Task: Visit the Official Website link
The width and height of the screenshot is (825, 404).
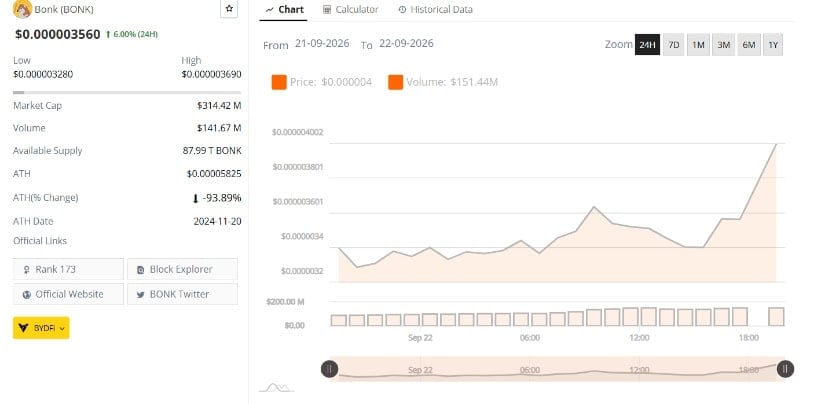Action: (68, 294)
